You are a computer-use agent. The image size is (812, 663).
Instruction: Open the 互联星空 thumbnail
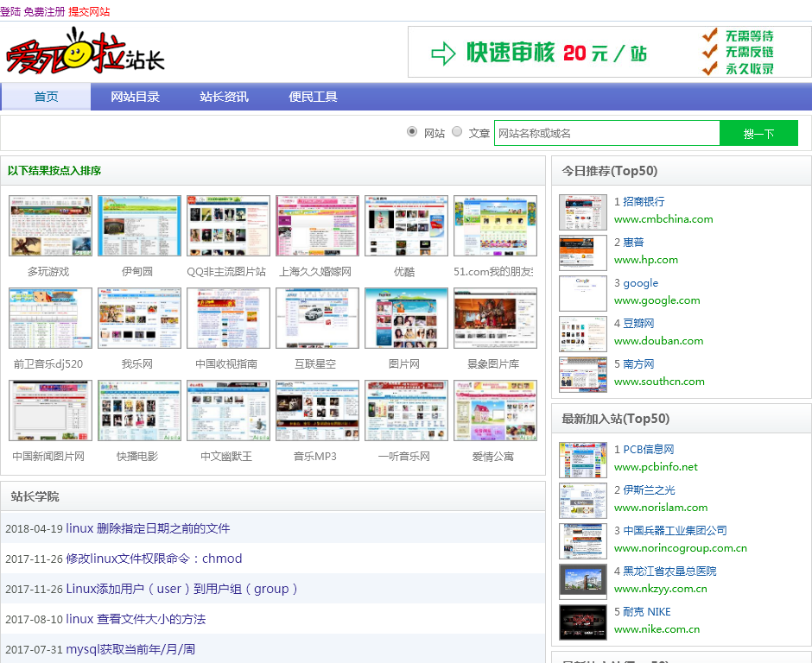(317, 318)
